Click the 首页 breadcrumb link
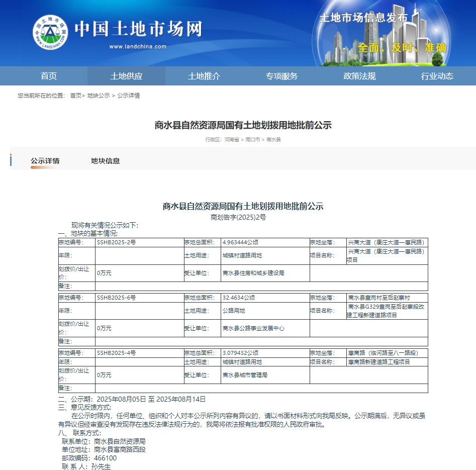Viewport: 476px width, 470px height. click(x=75, y=96)
